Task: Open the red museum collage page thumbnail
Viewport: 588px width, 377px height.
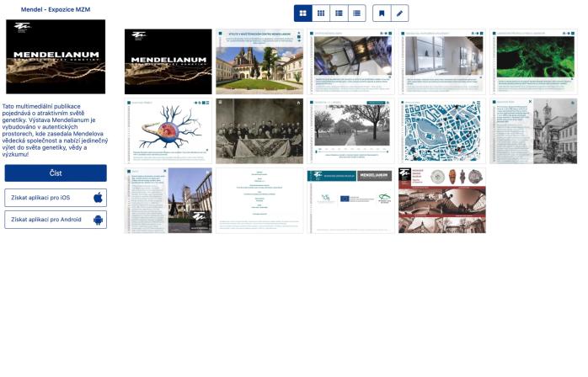Action: [x=442, y=200]
